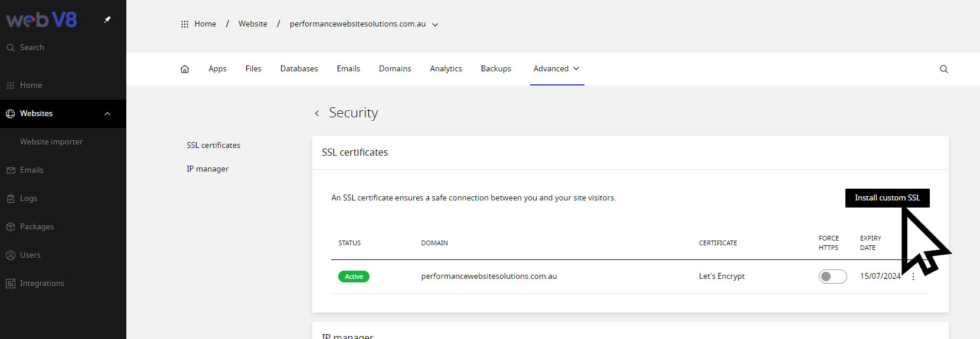Open the Files tab
This screenshot has height=339, width=980.
click(253, 69)
